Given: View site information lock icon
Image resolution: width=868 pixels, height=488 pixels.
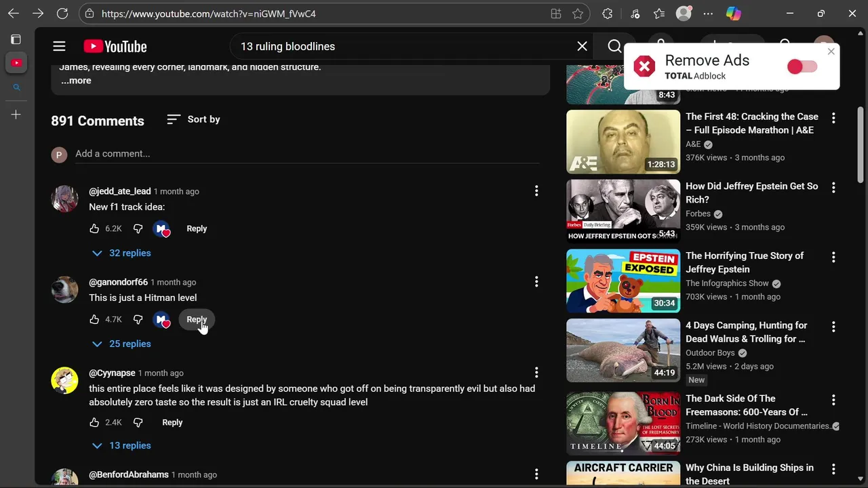Looking at the screenshot, I should click(90, 14).
